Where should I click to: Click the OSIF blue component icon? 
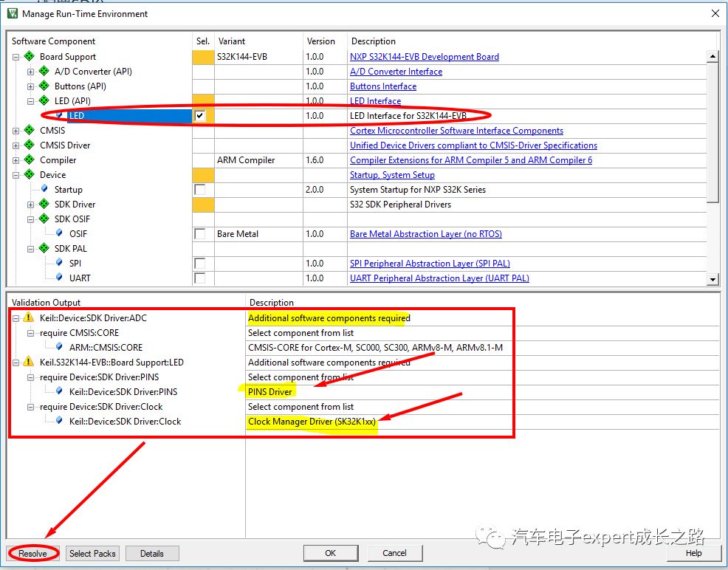point(59,233)
